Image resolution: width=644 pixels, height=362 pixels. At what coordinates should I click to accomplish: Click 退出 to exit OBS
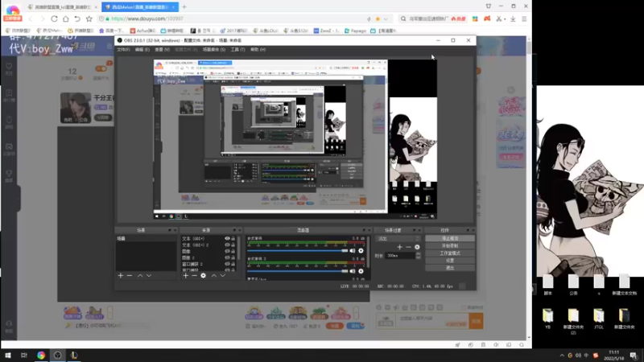tap(450, 268)
